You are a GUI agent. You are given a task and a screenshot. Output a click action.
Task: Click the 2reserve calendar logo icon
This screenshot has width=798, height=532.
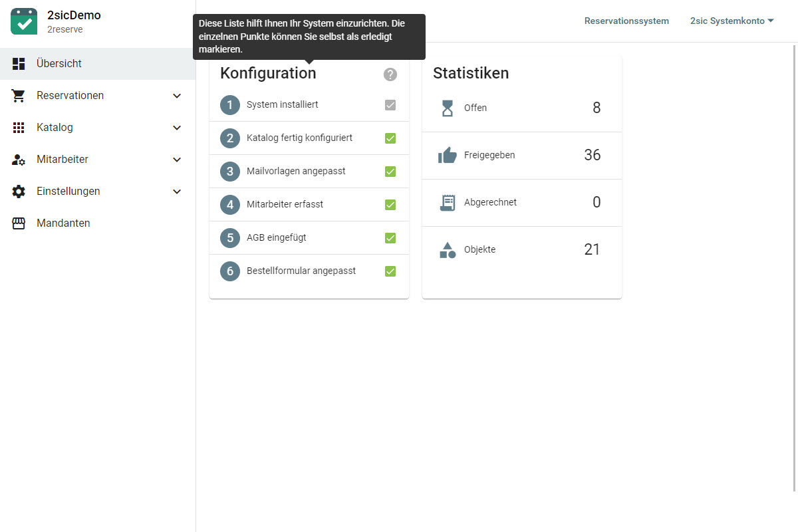click(24, 21)
